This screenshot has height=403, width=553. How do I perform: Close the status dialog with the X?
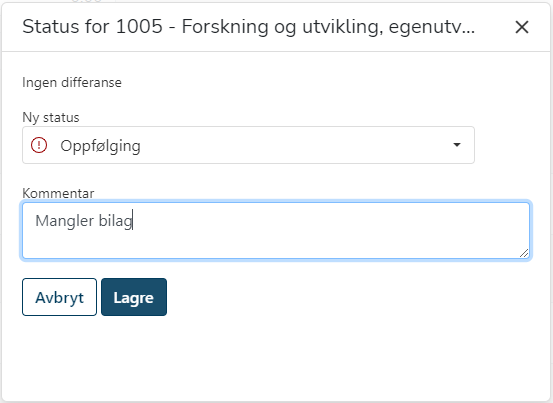coord(522,27)
